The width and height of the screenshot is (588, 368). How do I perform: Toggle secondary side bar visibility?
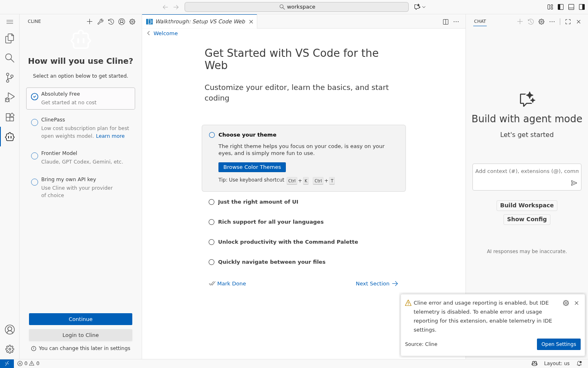[x=582, y=7]
